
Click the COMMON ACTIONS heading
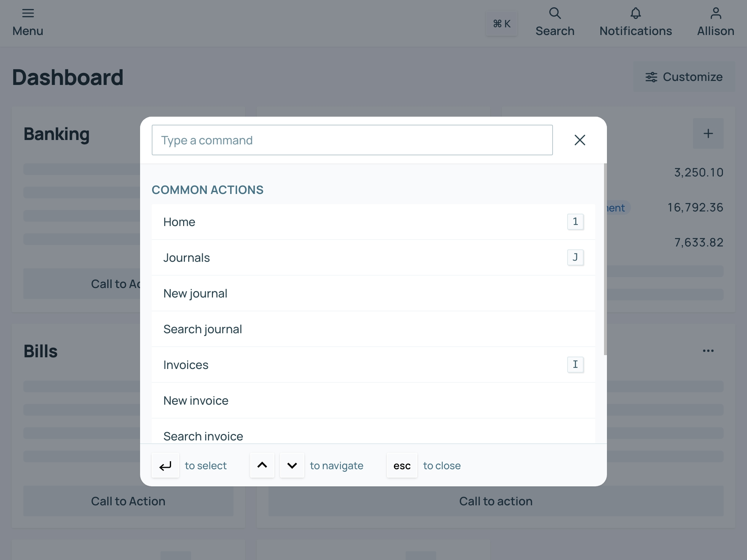207,190
